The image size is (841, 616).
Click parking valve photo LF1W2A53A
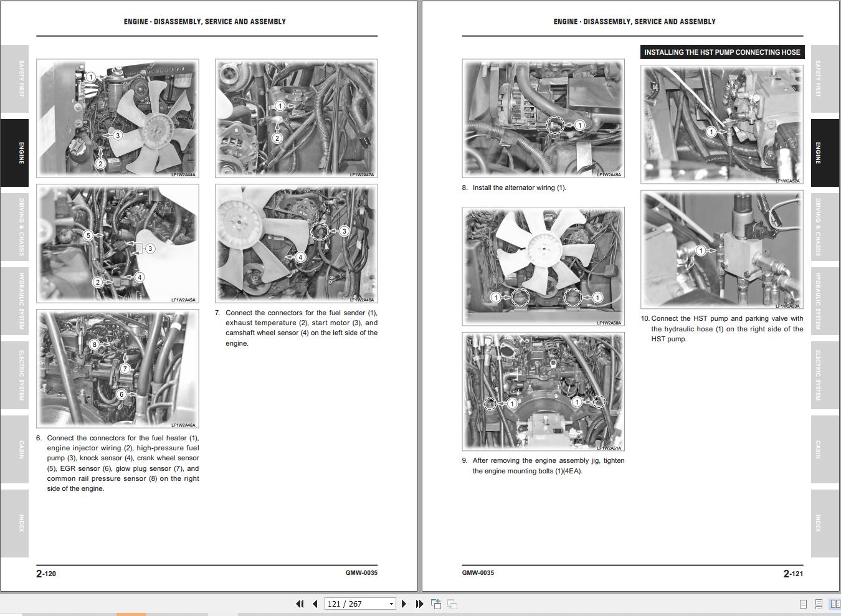722,250
